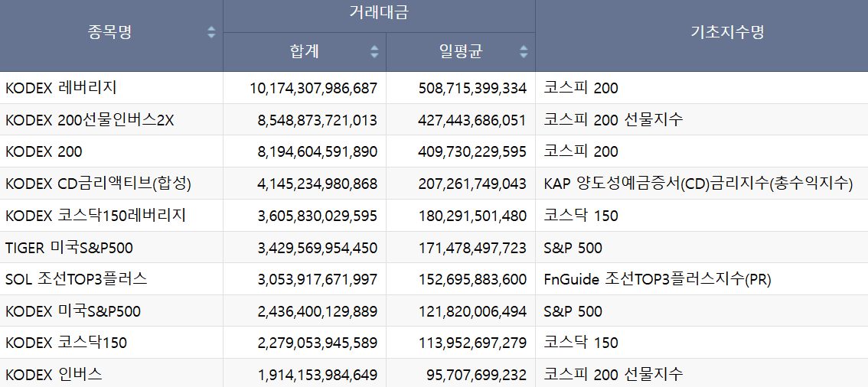This screenshot has width=868, height=387.
Task: Click total value 3,429,569,954,450
Action: (x=318, y=248)
